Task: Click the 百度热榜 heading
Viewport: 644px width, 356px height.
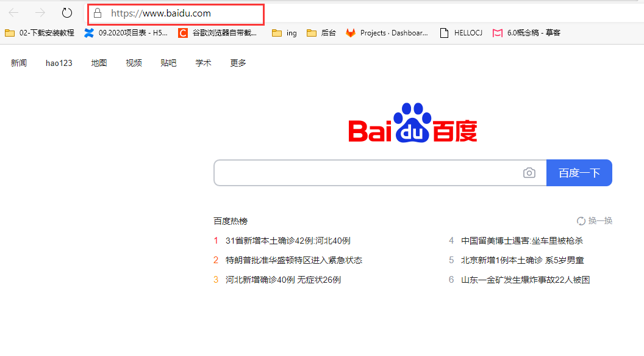Action: [231, 221]
